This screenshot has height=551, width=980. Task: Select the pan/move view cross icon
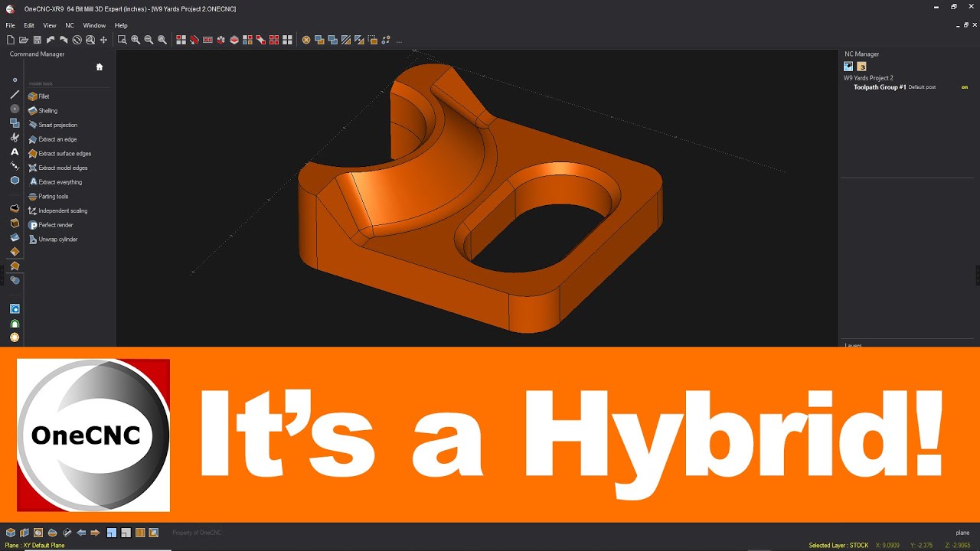(x=103, y=40)
